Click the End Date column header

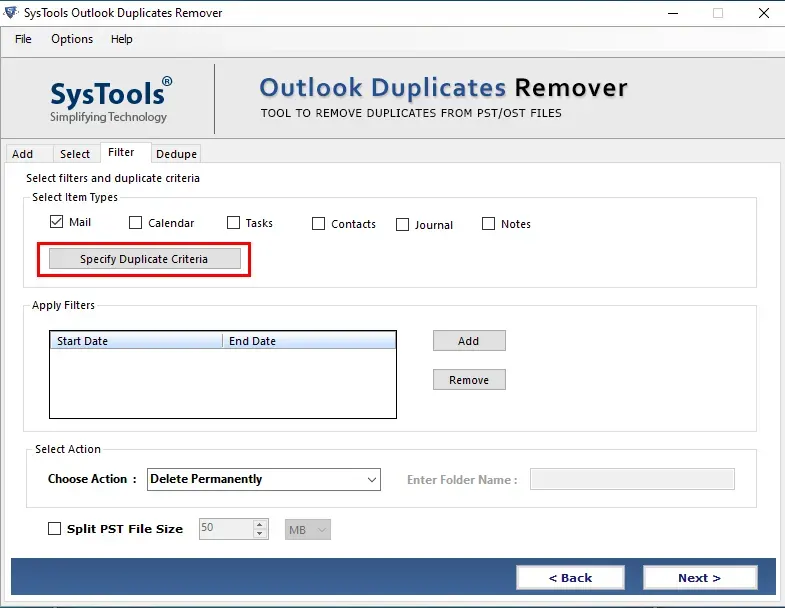pyautogui.click(x=309, y=341)
